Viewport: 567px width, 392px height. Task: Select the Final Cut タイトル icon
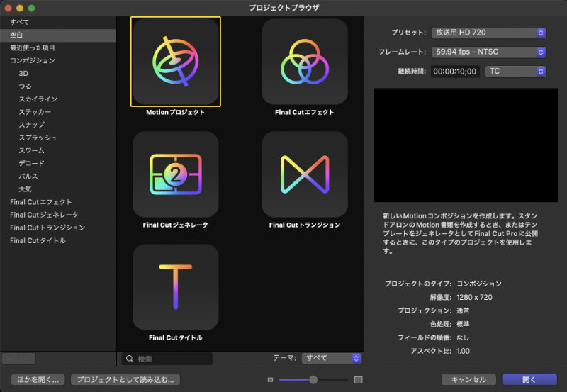[175, 287]
